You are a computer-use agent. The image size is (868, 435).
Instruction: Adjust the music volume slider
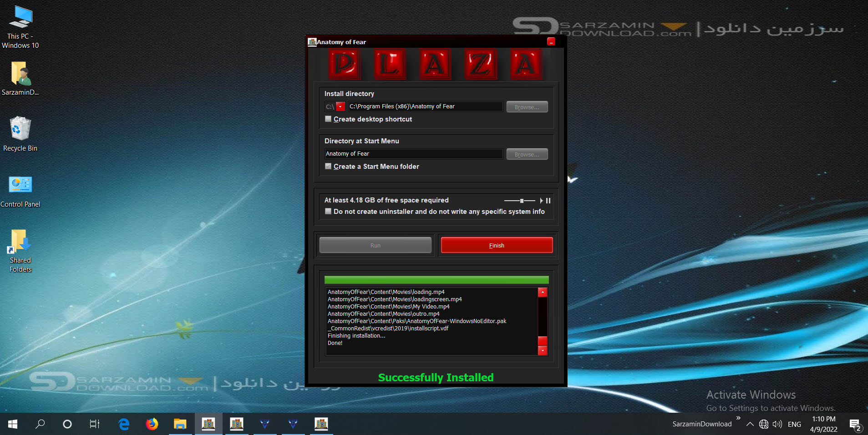(x=520, y=201)
